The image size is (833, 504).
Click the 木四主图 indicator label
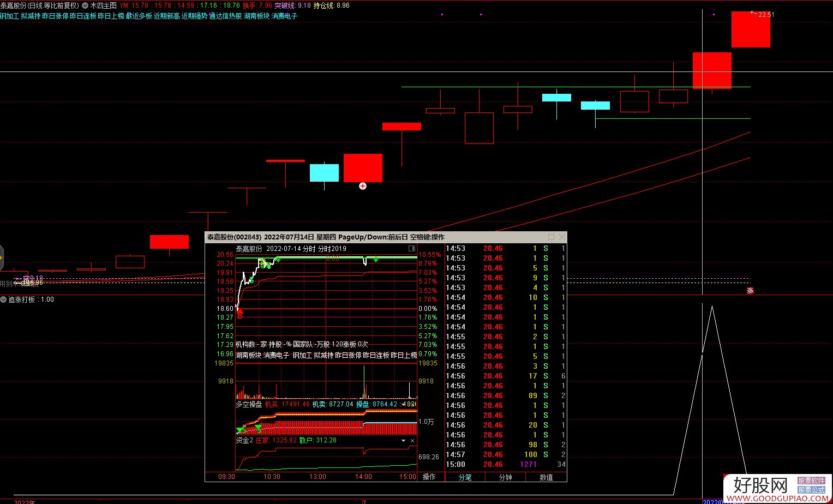103,5
